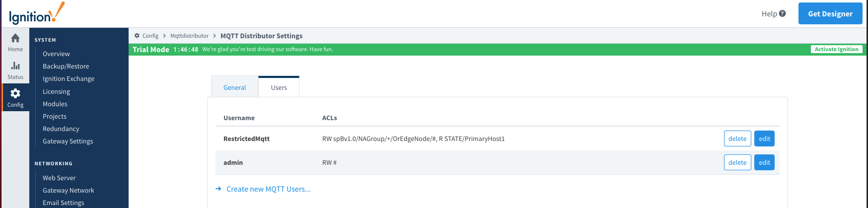
Task: Edit the RestrictedMqtt user
Action: [764, 139]
